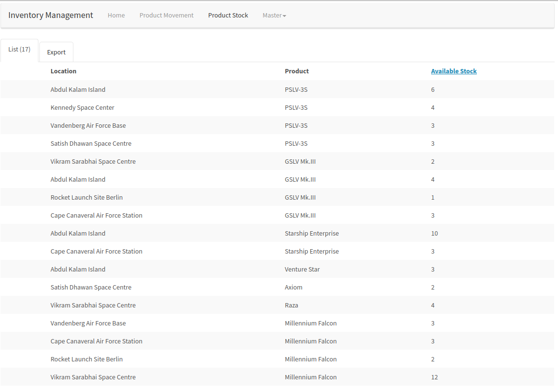This screenshot has width=558, height=392.
Task: Click the Venture Star product cell
Action: (x=302, y=269)
